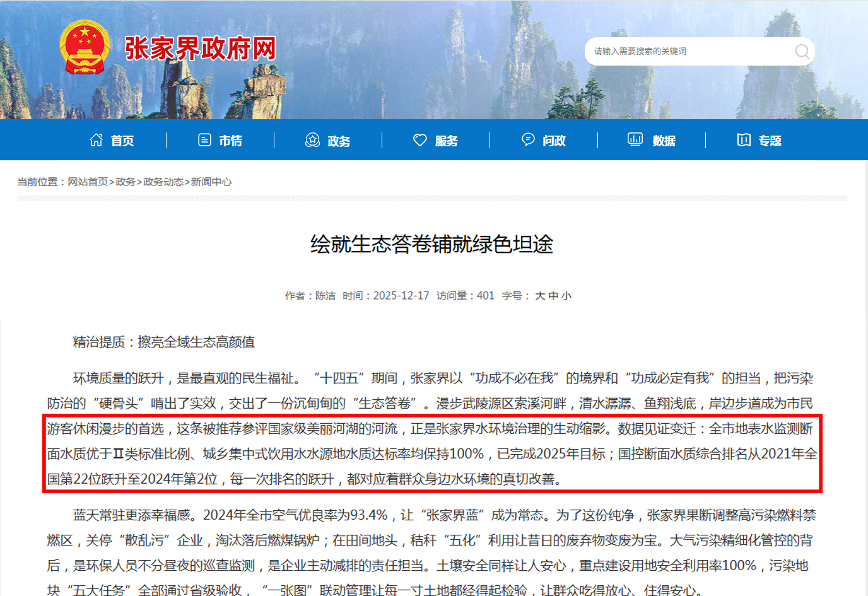Set font size to large 大
Viewport: 868px width, 596px height.
540,296
